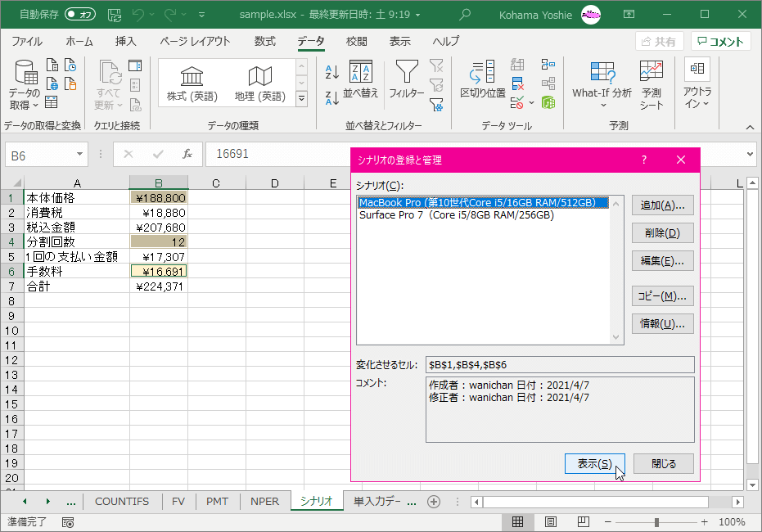Switch to the 数式 ribbon tab
762x532 pixels.
click(x=265, y=42)
